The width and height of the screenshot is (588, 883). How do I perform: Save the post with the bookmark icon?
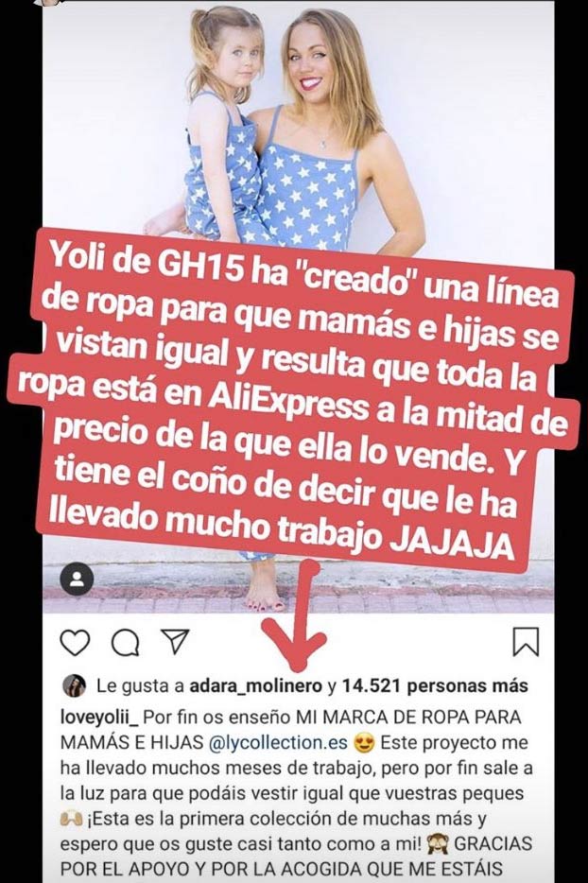(526, 642)
